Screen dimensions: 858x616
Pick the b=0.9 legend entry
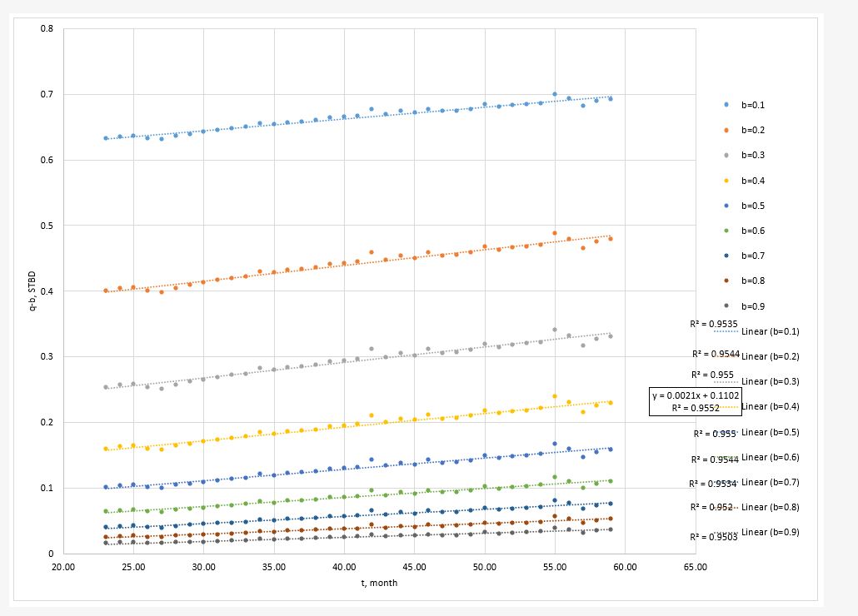point(752,306)
